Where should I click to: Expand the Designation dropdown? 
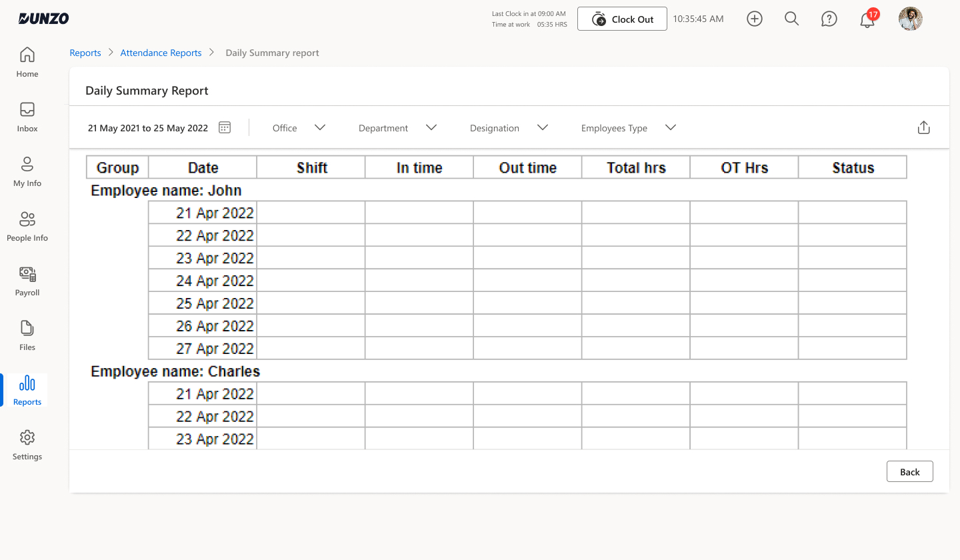click(x=509, y=127)
